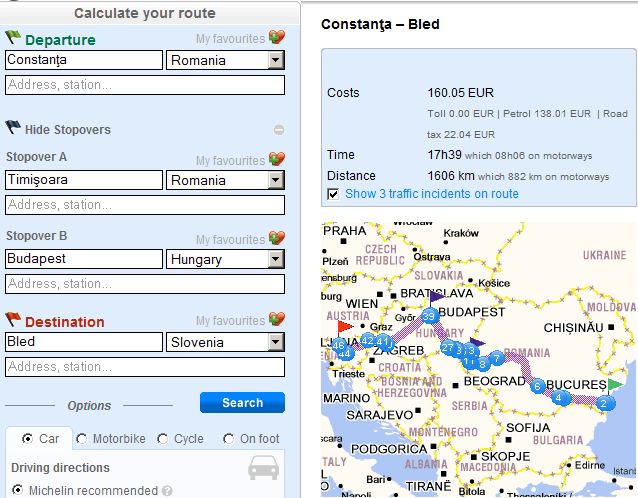Click the Departure favourites heart icon

click(x=277, y=39)
